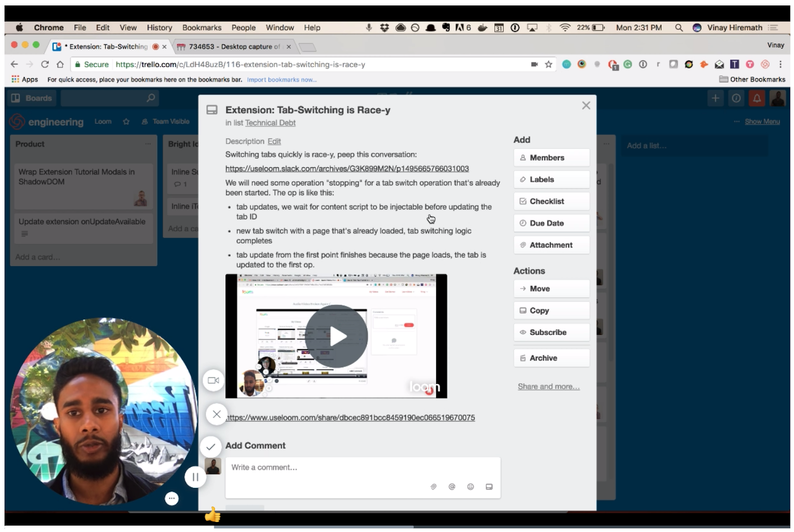Open the Bookmarks menu

pyautogui.click(x=202, y=28)
